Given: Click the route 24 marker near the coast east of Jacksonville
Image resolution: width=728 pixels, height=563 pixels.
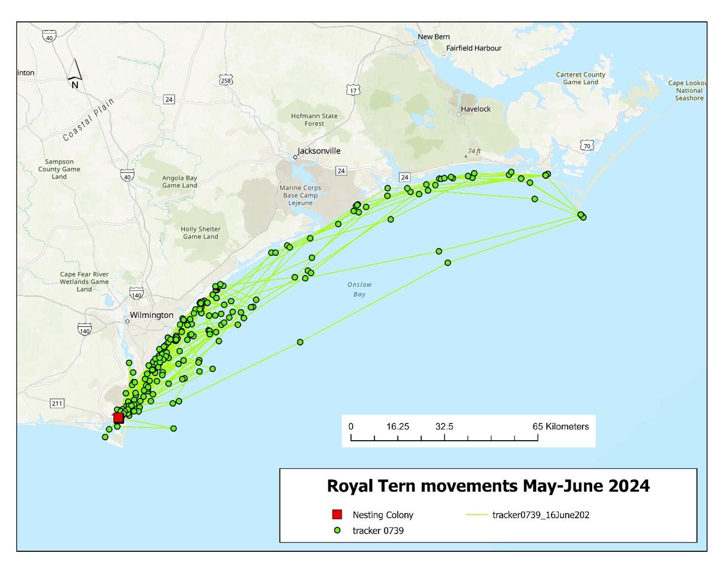Looking at the screenshot, I should (x=404, y=177).
